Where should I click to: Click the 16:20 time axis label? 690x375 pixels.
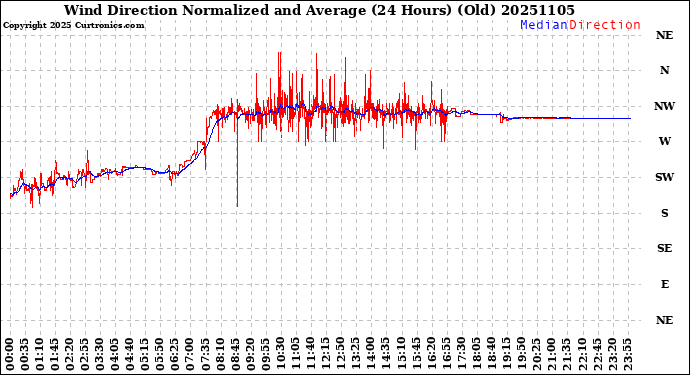click(x=431, y=355)
